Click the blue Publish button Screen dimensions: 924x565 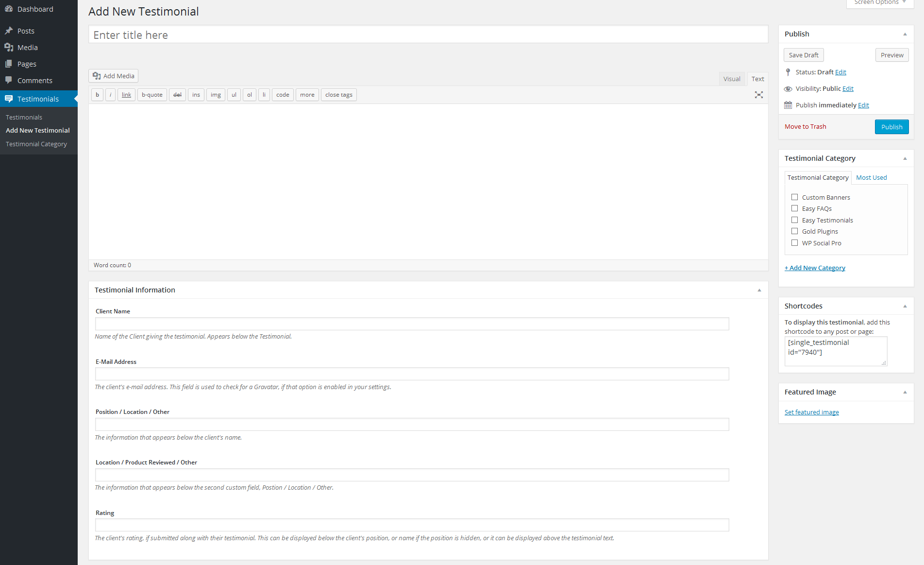pos(891,127)
